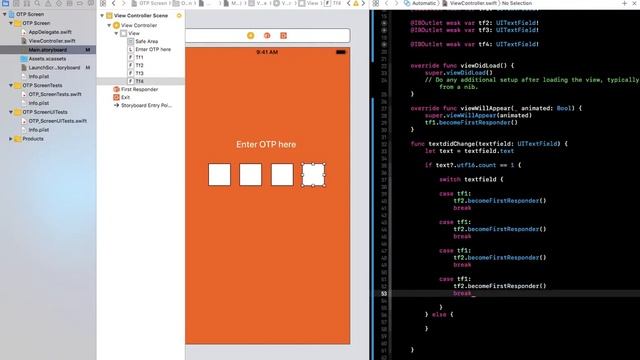Select OTP Screen in storyboard jump bar
Viewport: 640px width, 360px height.
click(149, 3)
